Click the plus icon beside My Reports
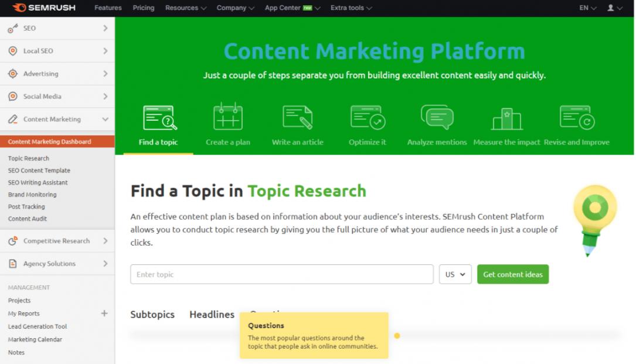The height and width of the screenshot is (364, 636). coord(104,314)
